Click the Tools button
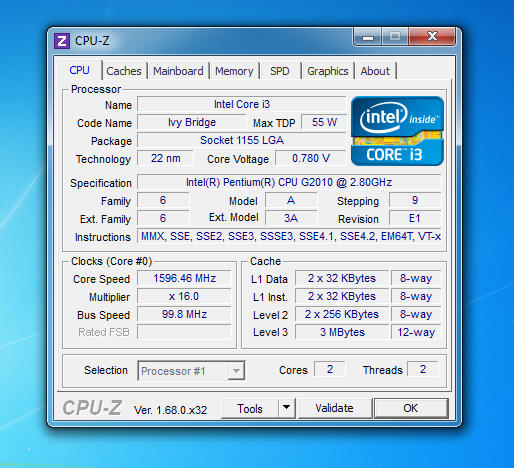The width and height of the screenshot is (514, 468). [x=250, y=408]
